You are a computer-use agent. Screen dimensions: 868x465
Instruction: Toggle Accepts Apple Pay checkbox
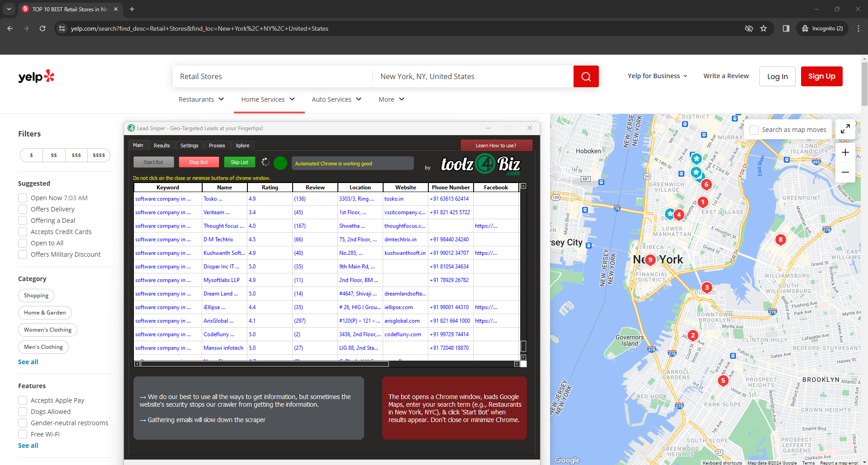(x=23, y=400)
